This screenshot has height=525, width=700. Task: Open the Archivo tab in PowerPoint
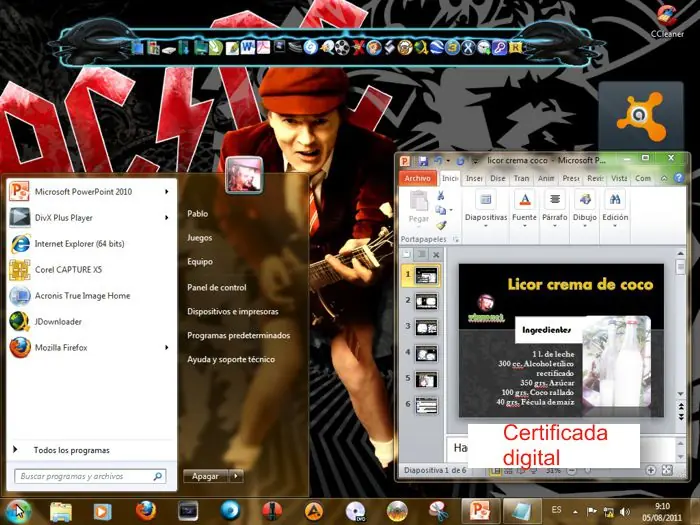[x=418, y=179]
